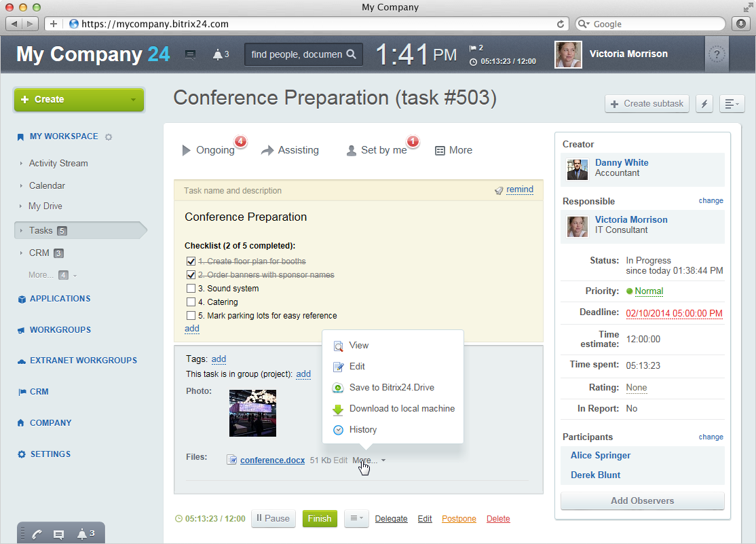The image size is (756, 544).
Task: Open the help question mark icon
Action: [x=717, y=56]
